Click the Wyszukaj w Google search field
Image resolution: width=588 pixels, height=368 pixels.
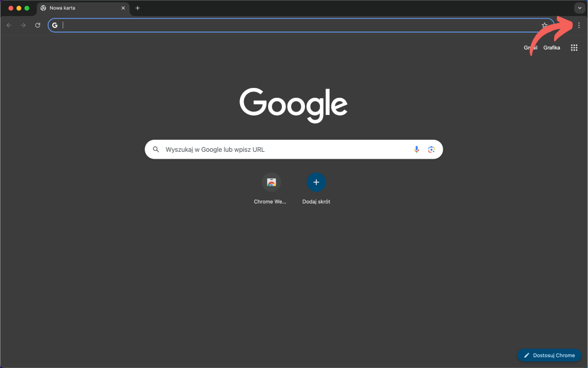coord(281,149)
